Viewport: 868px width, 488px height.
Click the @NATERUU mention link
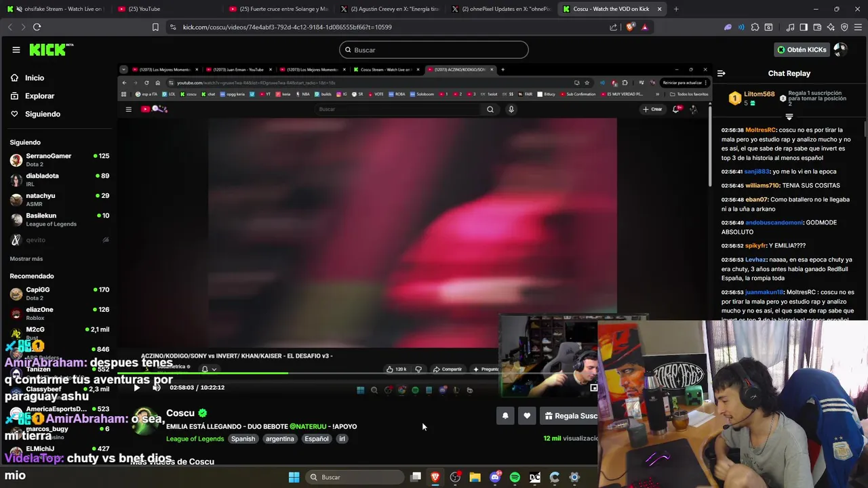(308, 426)
